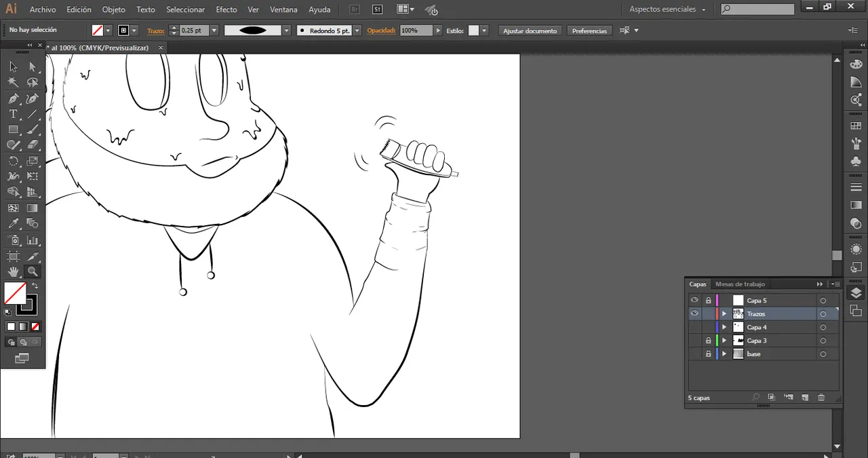This screenshot has width=868, height=458.
Task: Select the Eraser tool
Action: 32,145
